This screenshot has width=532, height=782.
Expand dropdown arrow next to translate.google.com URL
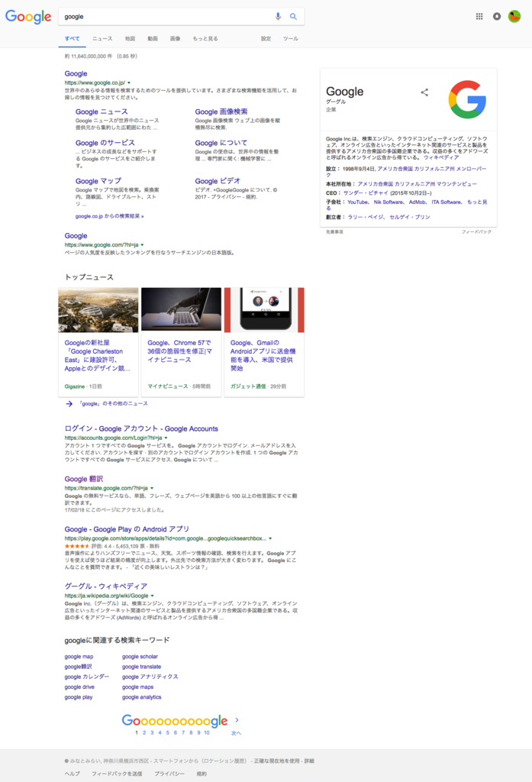(x=152, y=488)
